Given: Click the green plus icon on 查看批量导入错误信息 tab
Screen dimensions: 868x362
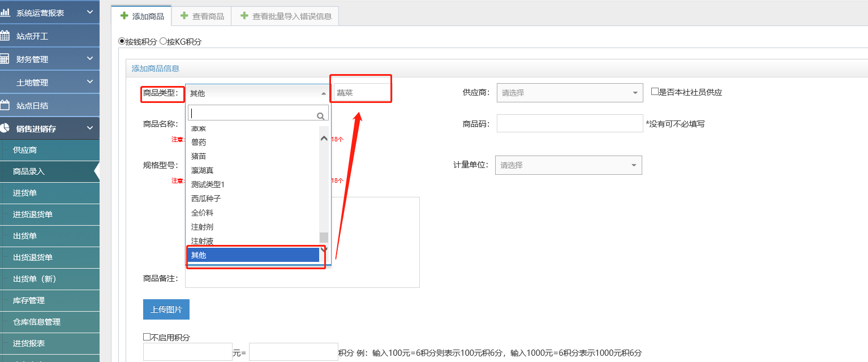Looking at the screenshot, I should coord(244,16).
